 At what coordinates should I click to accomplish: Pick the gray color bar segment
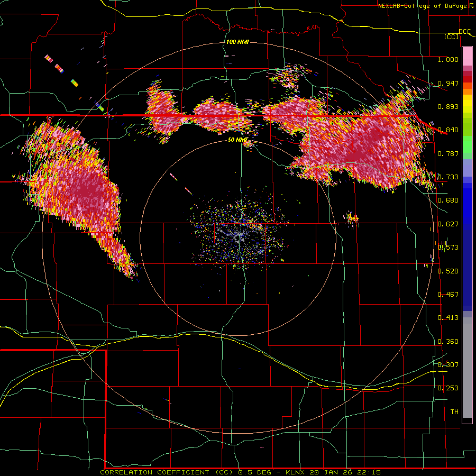467,368
